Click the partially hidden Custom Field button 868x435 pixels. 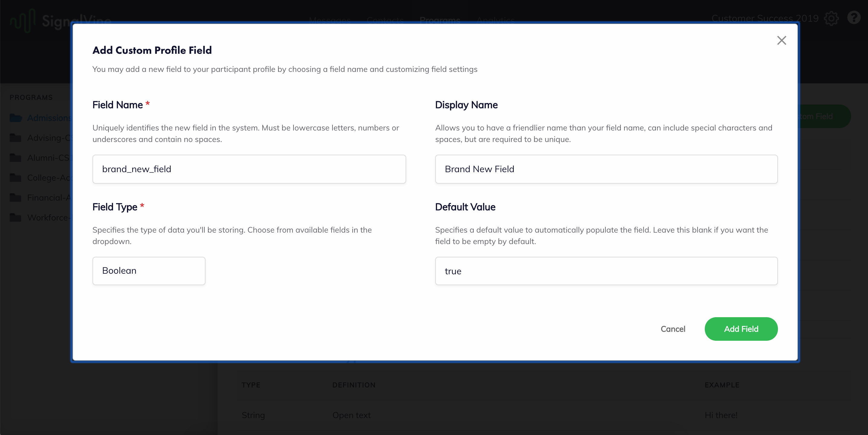[x=824, y=116]
